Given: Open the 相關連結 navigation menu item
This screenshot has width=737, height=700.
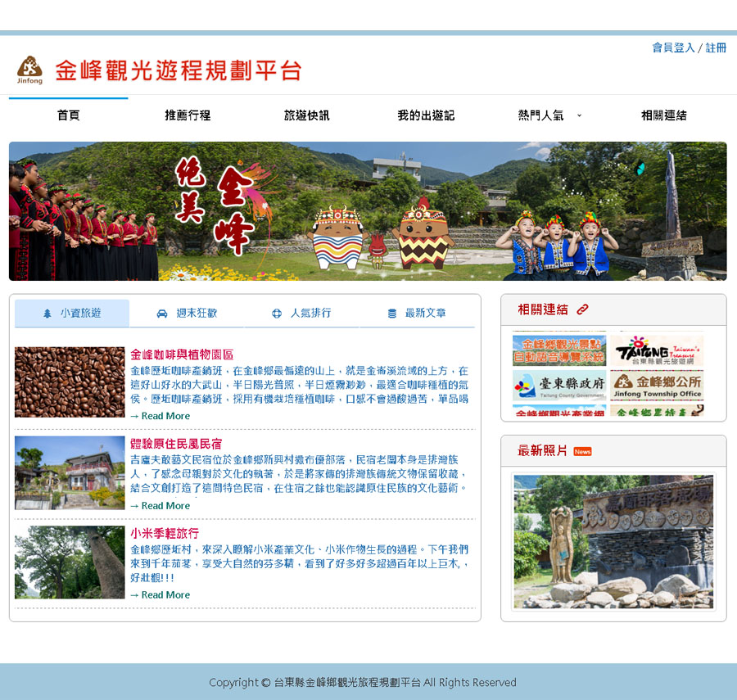Looking at the screenshot, I should coord(663,115).
